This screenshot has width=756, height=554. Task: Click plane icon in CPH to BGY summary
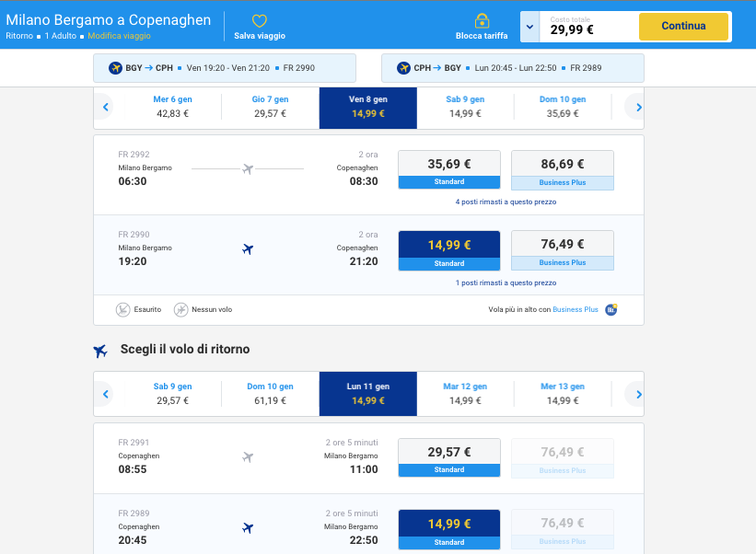pos(403,68)
